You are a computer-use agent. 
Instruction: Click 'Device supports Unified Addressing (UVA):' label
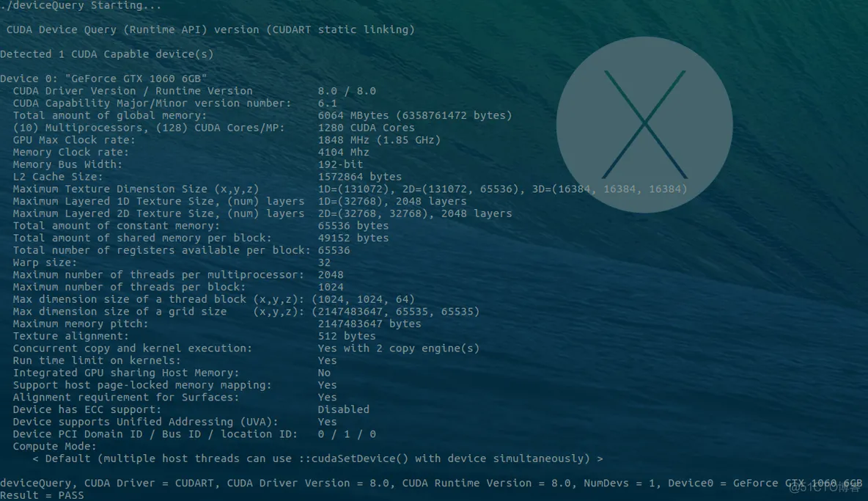(x=146, y=421)
